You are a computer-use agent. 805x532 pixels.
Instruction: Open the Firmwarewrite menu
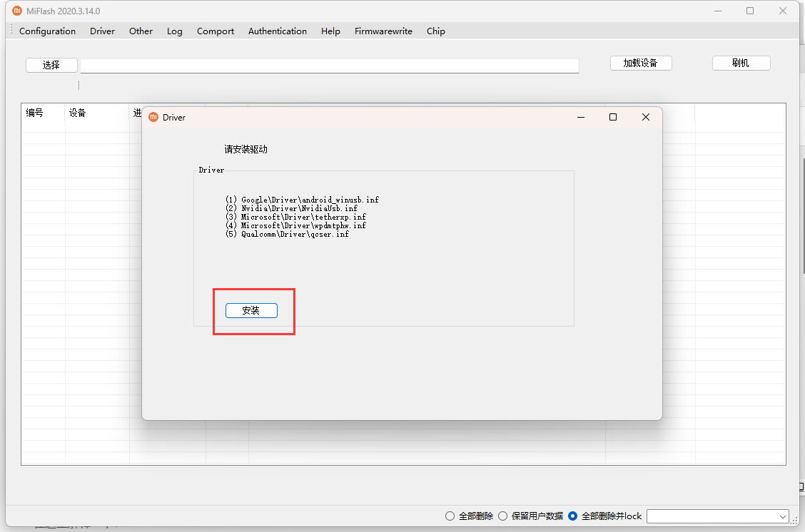pyautogui.click(x=383, y=31)
